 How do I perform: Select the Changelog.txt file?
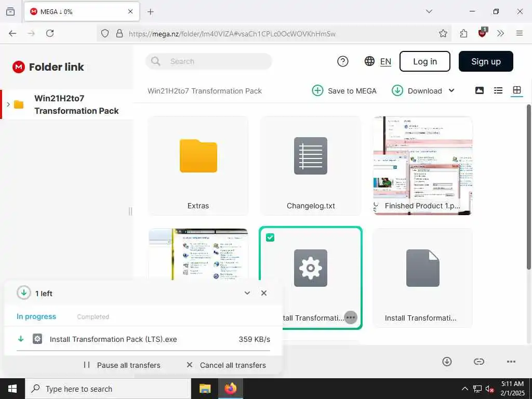point(311,166)
